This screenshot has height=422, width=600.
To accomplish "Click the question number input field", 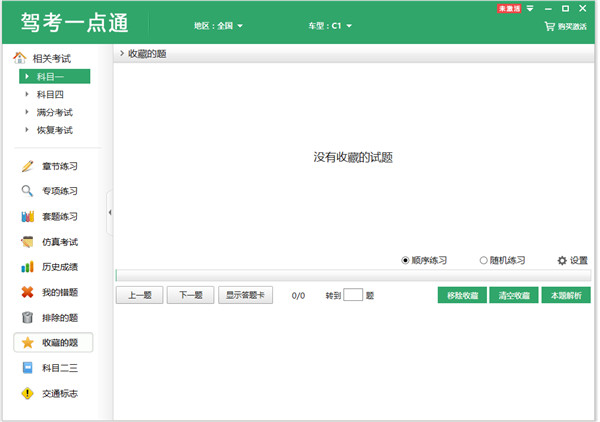I will point(352,295).
